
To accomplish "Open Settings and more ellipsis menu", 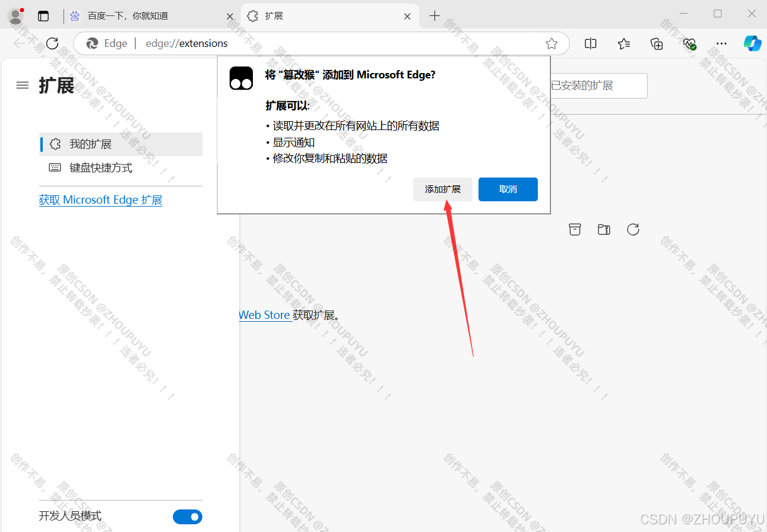I will point(721,43).
